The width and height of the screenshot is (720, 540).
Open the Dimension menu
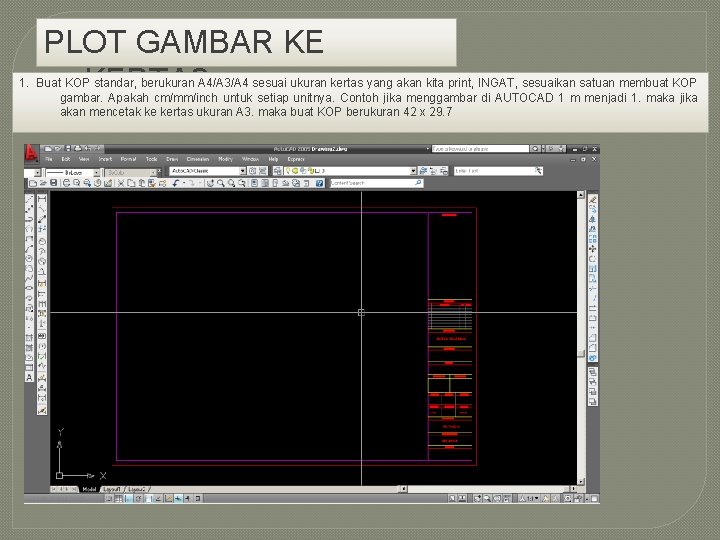click(198, 159)
